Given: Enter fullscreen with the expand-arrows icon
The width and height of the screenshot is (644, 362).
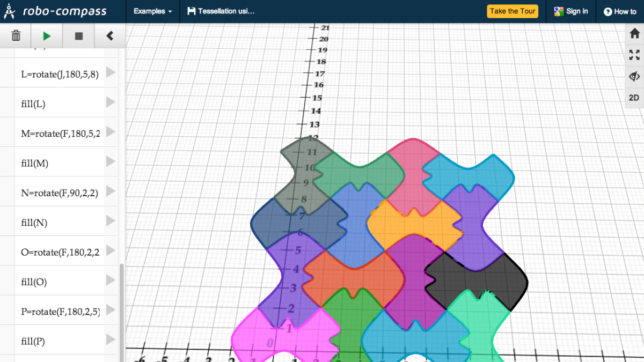Looking at the screenshot, I should pos(634,55).
